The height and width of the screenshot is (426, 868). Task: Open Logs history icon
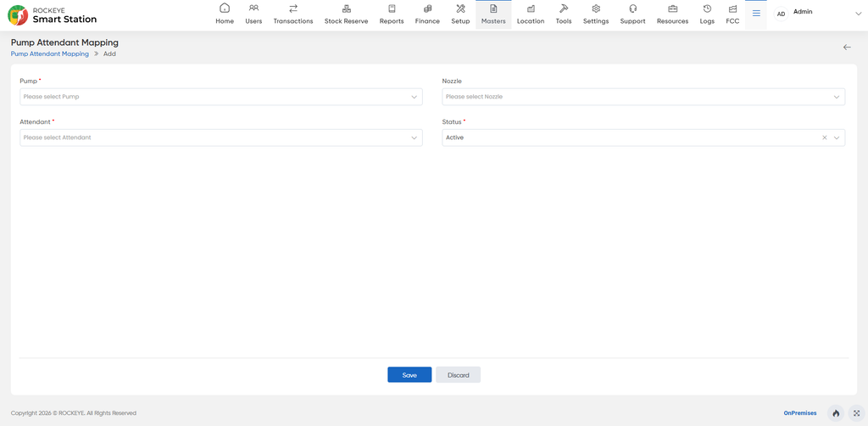tap(707, 8)
